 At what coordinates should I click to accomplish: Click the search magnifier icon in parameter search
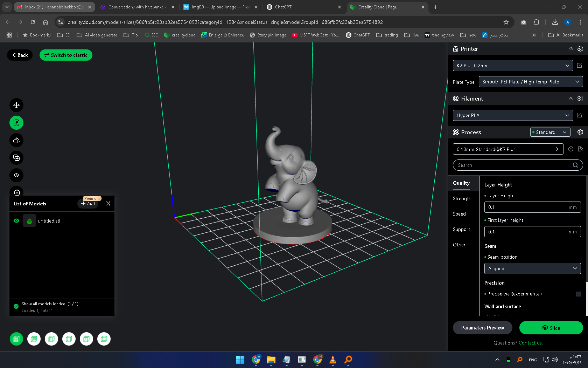click(x=575, y=165)
